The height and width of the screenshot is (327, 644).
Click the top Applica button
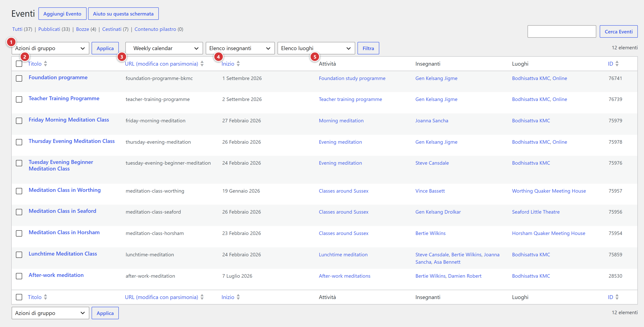coord(105,48)
